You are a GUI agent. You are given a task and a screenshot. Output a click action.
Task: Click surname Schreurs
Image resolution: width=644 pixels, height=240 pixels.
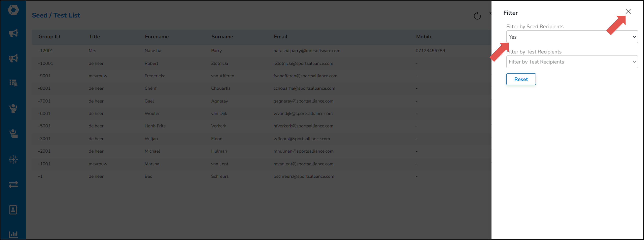pyautogui.click(x=220, y=176)
